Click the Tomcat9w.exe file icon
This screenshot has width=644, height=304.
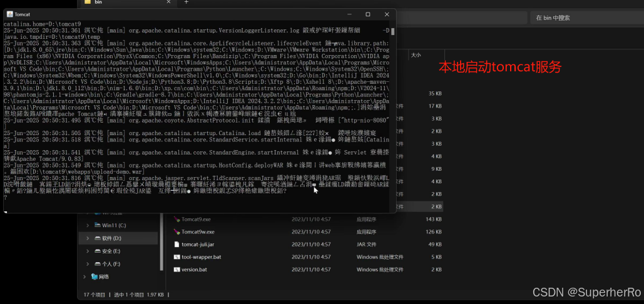pos(176,232)
